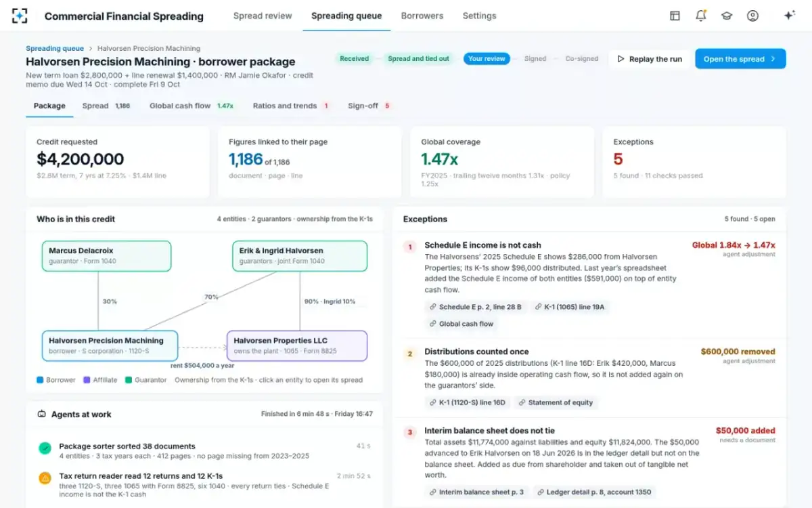Follow Spreading queue breadcrumb link

point(55,48)
